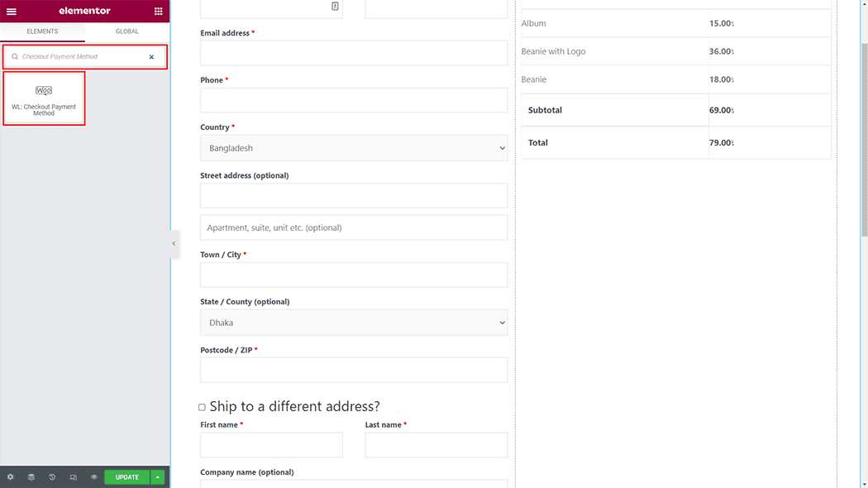
Task: Collapse the Elementor side panel
Action: pyautogui.click(x=174, y=243)
